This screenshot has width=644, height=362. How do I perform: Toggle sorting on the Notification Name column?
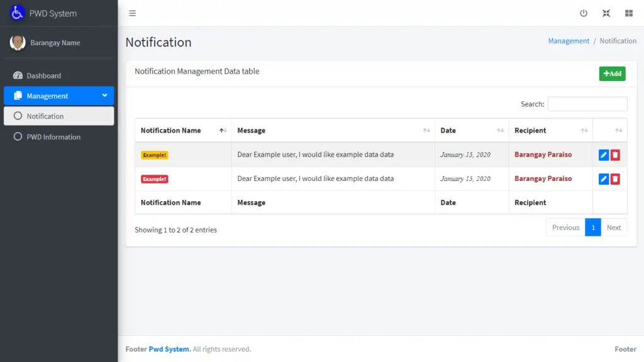pyautogui.click(x=222, y=129)
